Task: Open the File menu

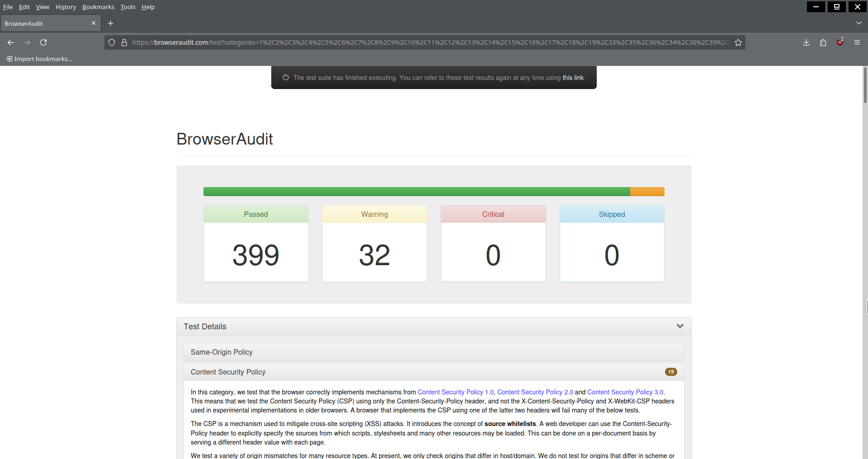Action: 8,7
